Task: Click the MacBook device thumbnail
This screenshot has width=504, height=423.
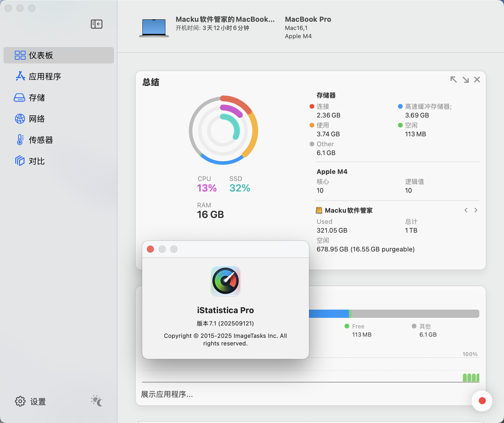Action: (154, 28)
